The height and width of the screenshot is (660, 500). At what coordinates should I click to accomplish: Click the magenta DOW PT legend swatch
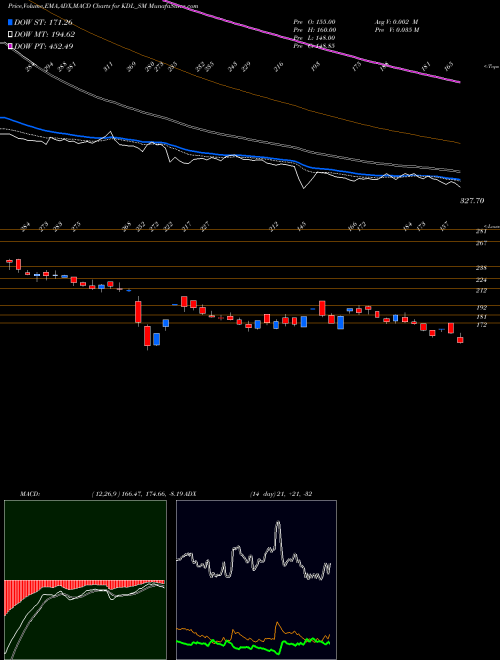pyautogui.click(x=10, y=46)
